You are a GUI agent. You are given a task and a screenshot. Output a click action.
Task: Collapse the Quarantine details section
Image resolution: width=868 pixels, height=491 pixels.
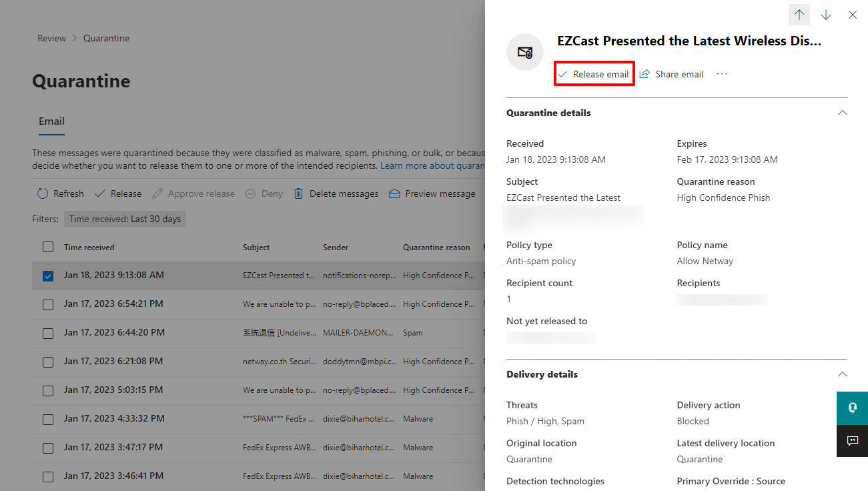point(842,113)
